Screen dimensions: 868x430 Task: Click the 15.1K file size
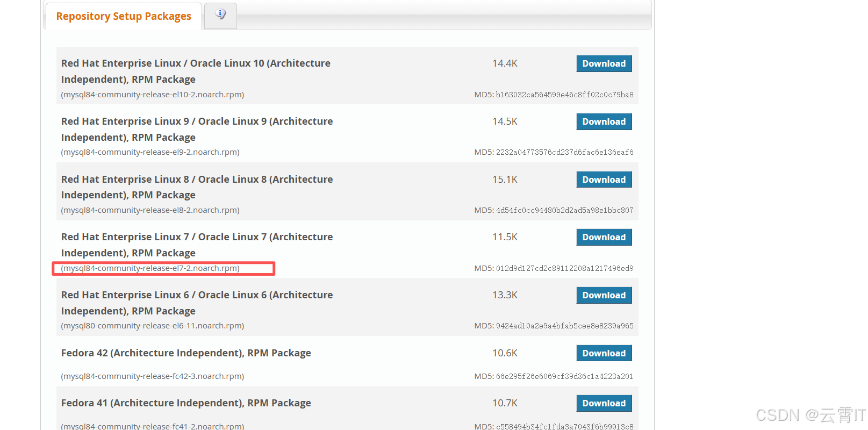pos(505,180)
